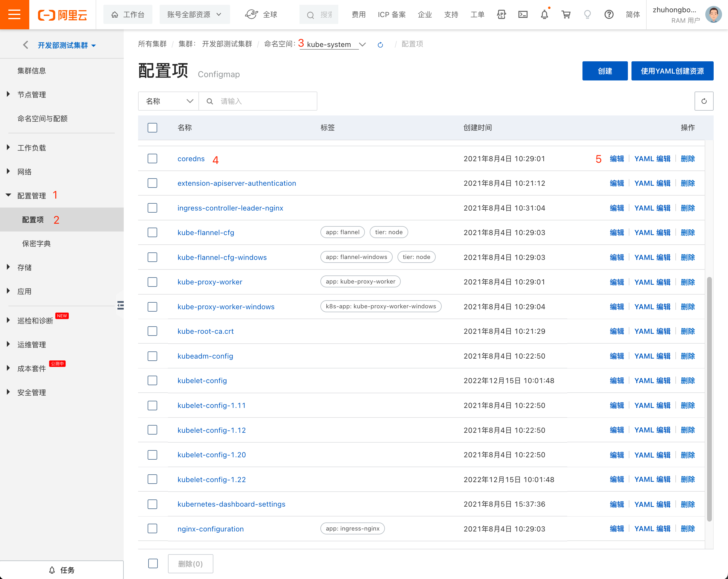Open the shopping cart
The image size is (728, 579).
click(x=566, y=15)
